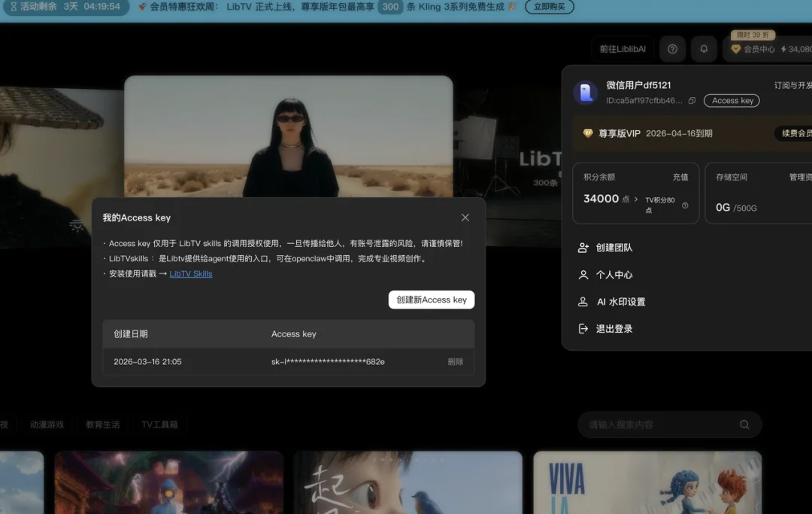The height and width of the screenshot is (514, 812).
Task: Click the 退出登录 logout icon
Action: (583, 327)
